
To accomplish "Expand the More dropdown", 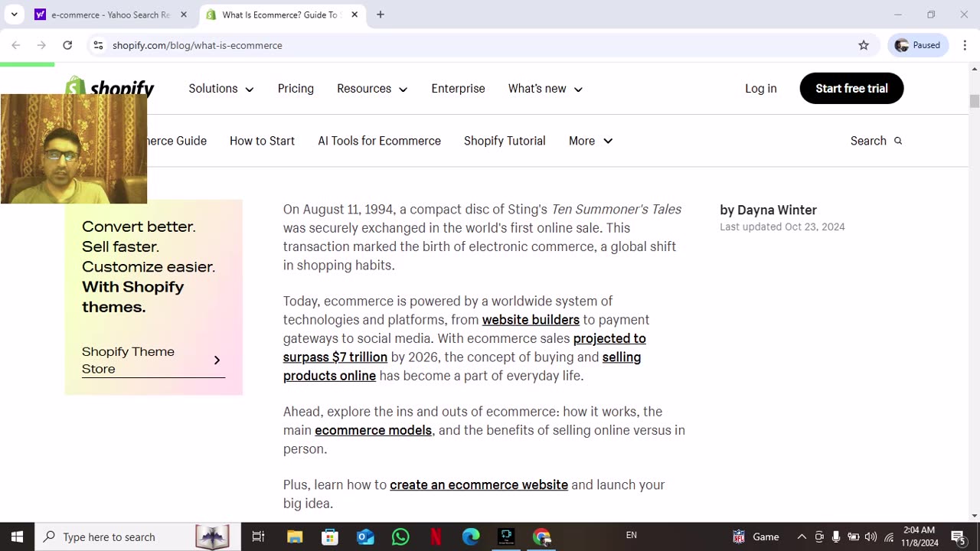I will [x=590, y=141].
